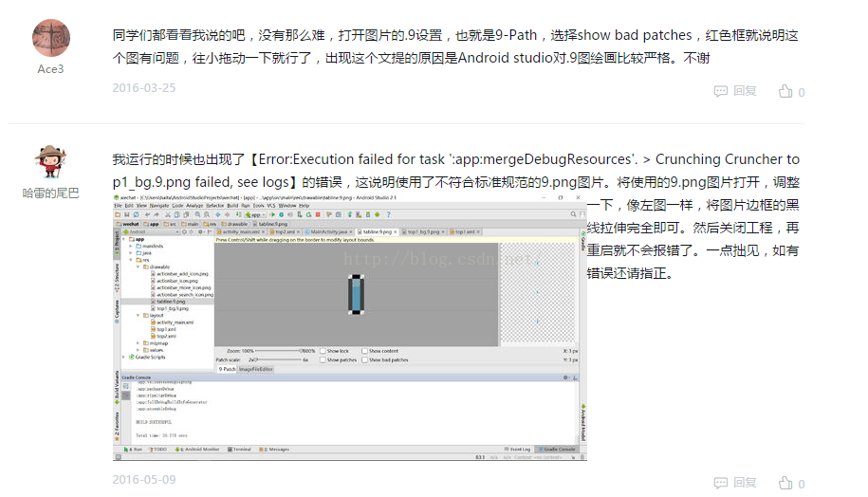Screen dimensions: 868x497
Task: Toggle the Show content checkbox
Action: (x=365, y=351)
